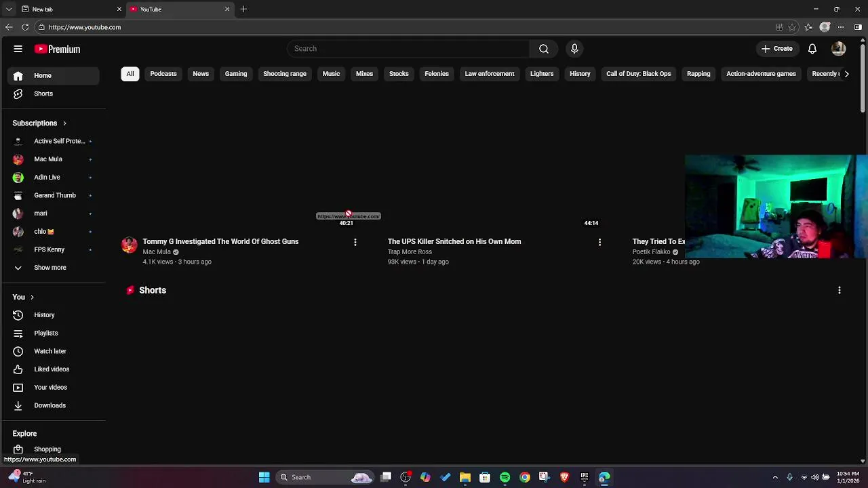This screenshot has width=868, height=488.
Task: Expand the You section chevron
Action: tap(32, 297)
